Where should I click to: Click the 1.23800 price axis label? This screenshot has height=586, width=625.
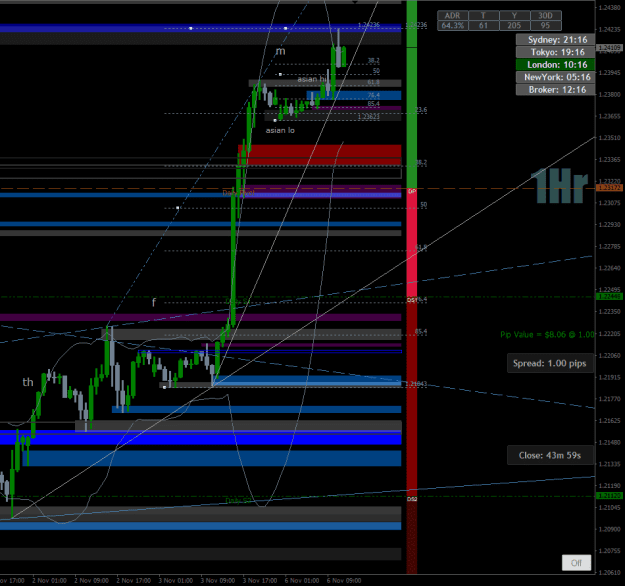610,94
